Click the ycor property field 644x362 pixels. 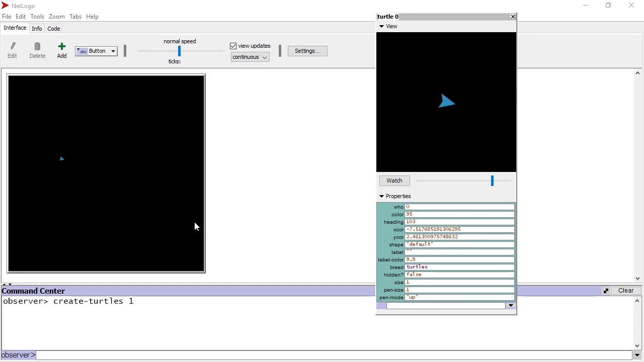tap(460, 237)
